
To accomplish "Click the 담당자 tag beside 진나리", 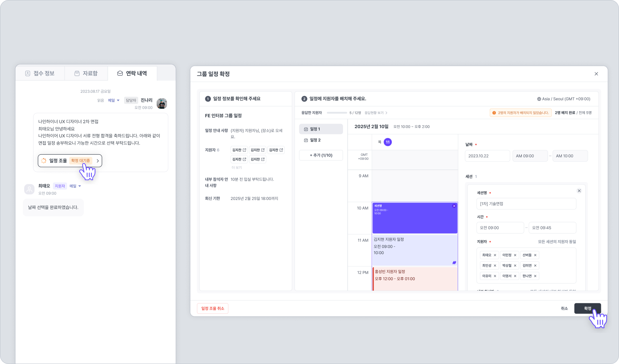I will pyautogui.click(x=131, y=100).
